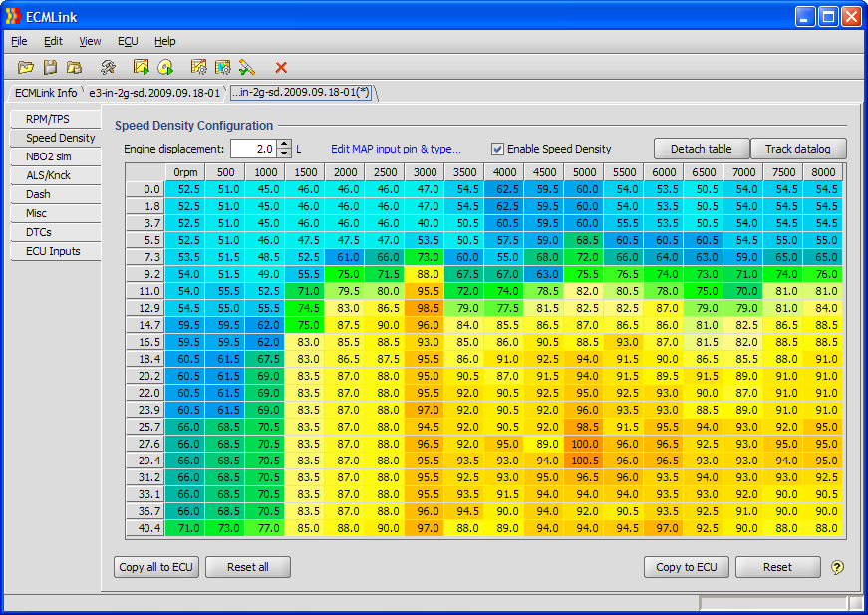This screenshot has height=615, width=868.
Task: Select the ALS/Knck side tab
Action: [48, 175]
